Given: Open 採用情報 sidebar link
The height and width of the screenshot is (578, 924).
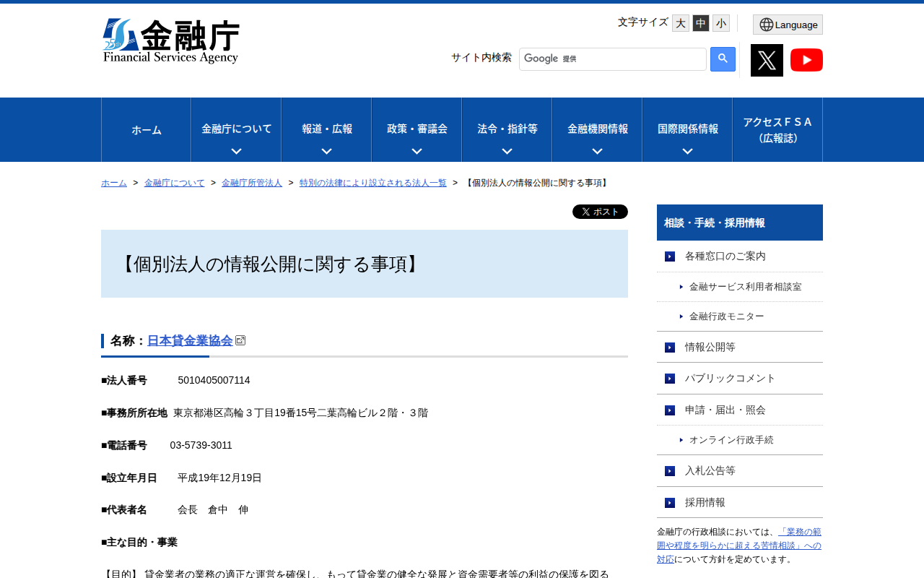Looking at the screenshot, I should [x=705, y=503].
